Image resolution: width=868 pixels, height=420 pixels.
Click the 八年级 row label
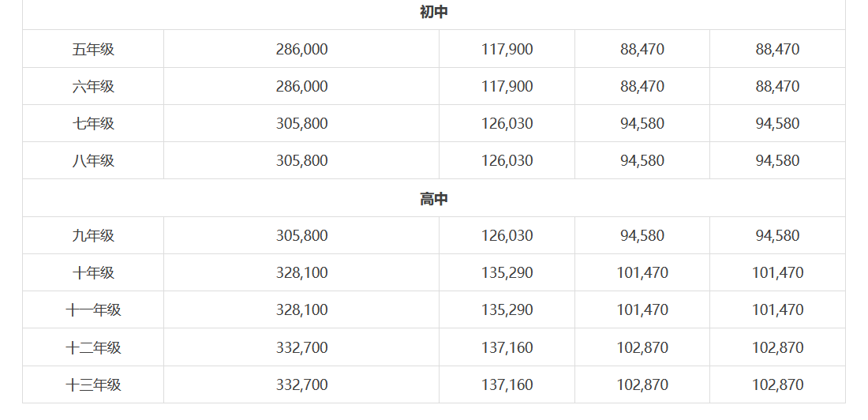(93, 161)
